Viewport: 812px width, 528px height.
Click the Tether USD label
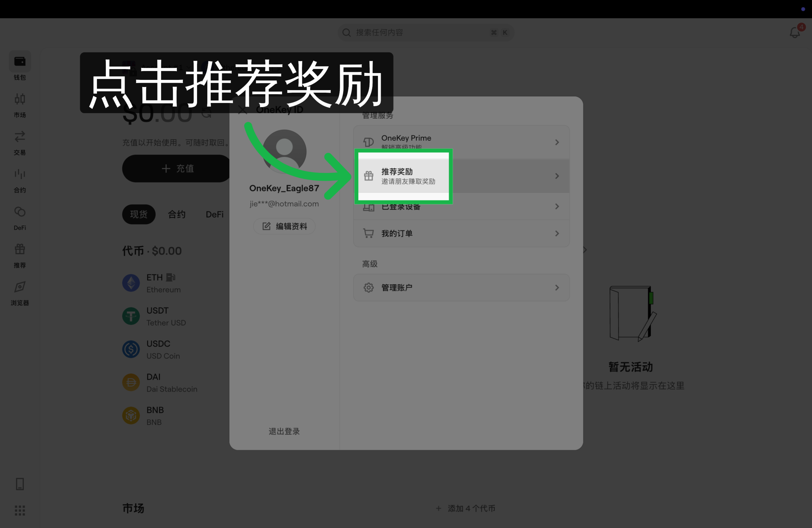pyautogui.click(x=166, y=323)
